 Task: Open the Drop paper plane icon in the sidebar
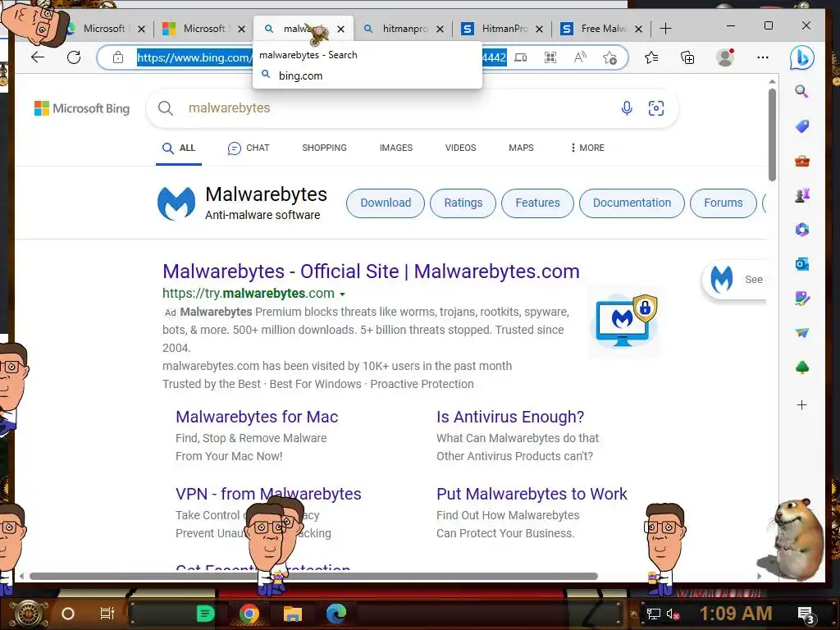[x=802, y=333]
